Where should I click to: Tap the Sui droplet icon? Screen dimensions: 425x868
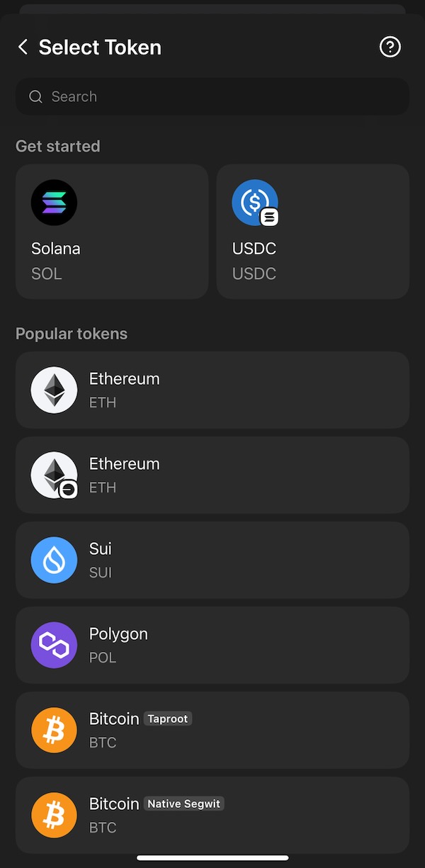coord(54,560)
